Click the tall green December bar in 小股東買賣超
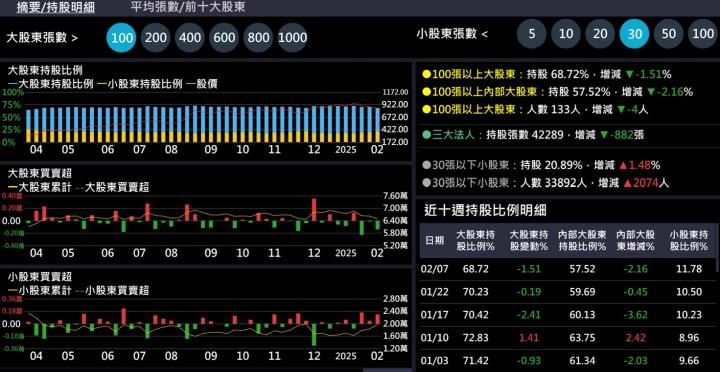 (314, 335)
